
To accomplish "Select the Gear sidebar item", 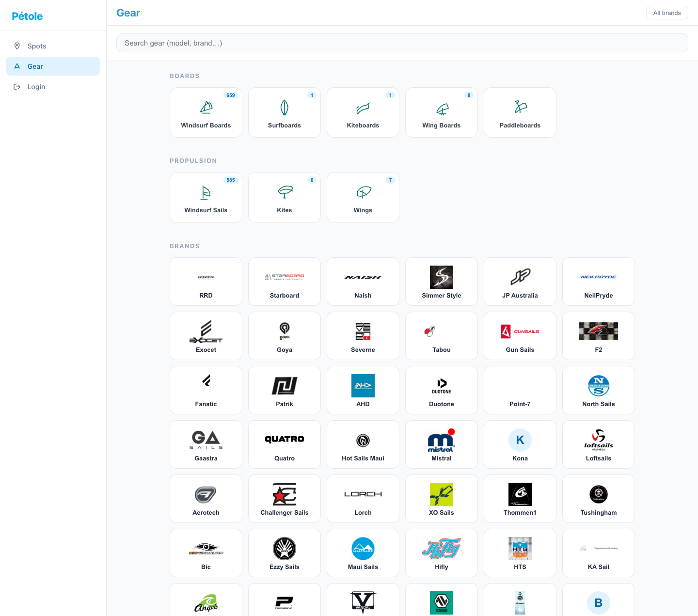I will point(53,66).
